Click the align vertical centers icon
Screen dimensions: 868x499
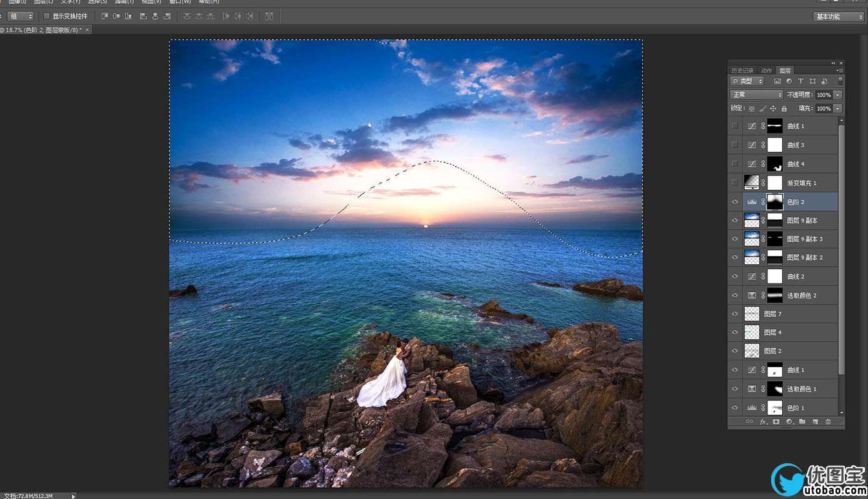click(116, 16)
